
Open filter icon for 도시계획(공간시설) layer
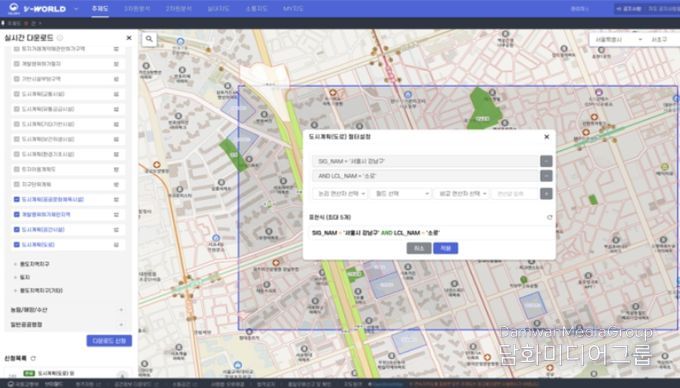tap(116, 229)
